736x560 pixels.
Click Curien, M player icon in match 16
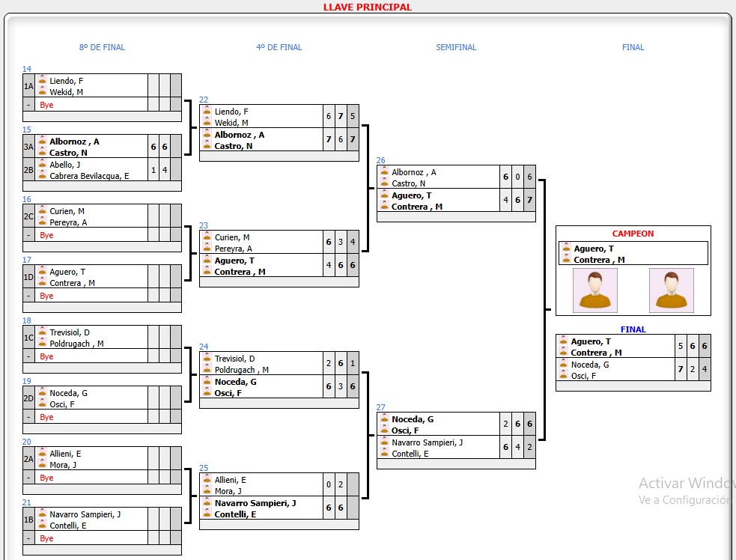pos(43,211)
